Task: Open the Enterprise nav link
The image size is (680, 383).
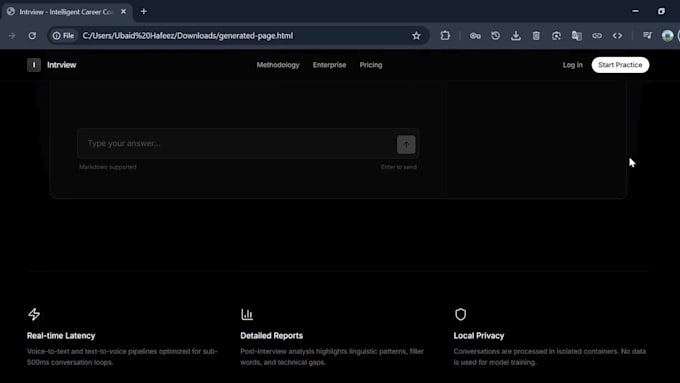Action: [330, 65]
